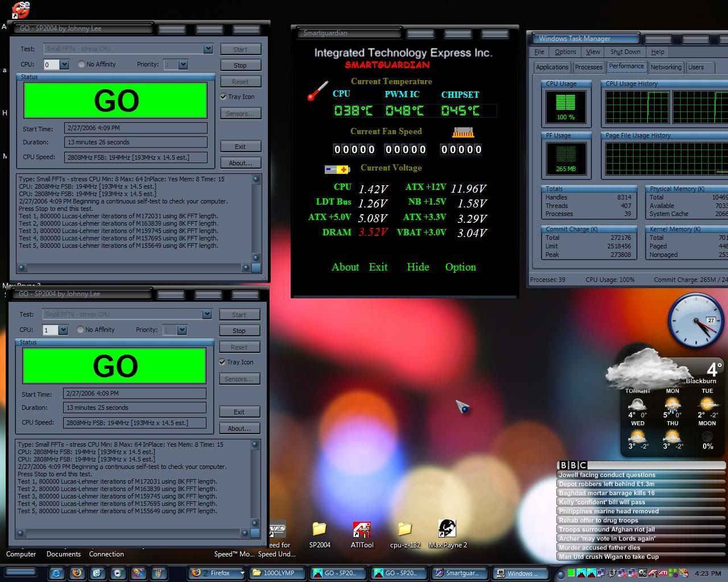728x582 pixels.
Task: Switch to the Networking tab
Action: point(666,67)
